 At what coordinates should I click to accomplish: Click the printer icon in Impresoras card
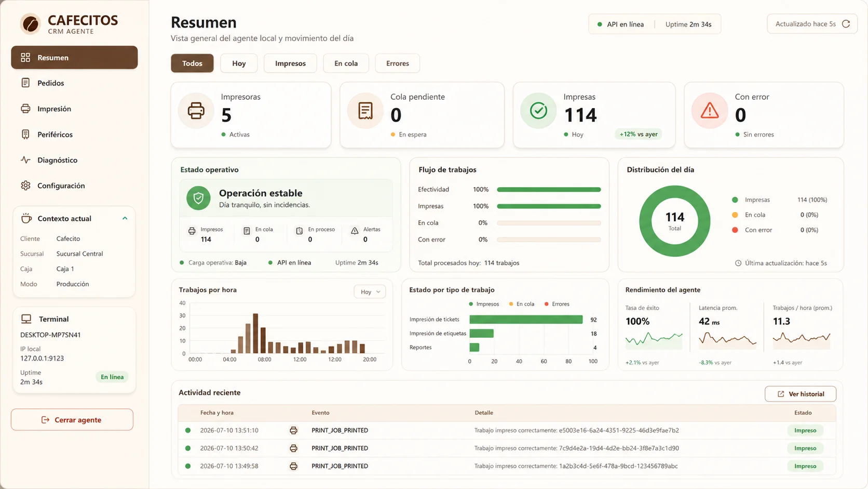196,111
